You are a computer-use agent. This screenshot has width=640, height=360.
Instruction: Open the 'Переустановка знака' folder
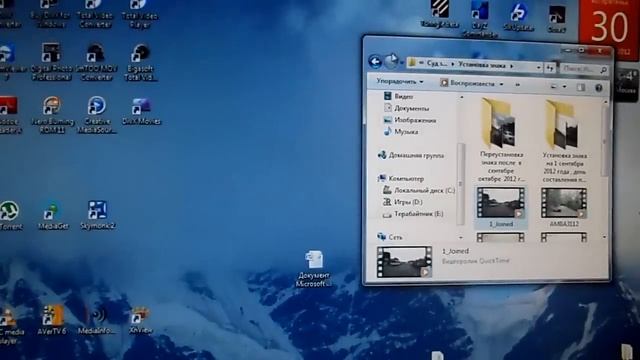click(x=501, y=141)
